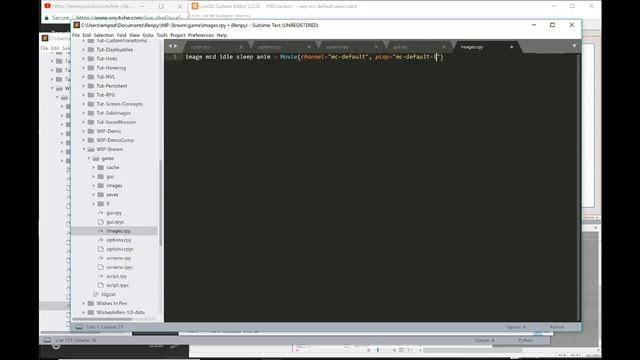
Task: Click the options.rpyc file icon
Action: coord(101,249)
